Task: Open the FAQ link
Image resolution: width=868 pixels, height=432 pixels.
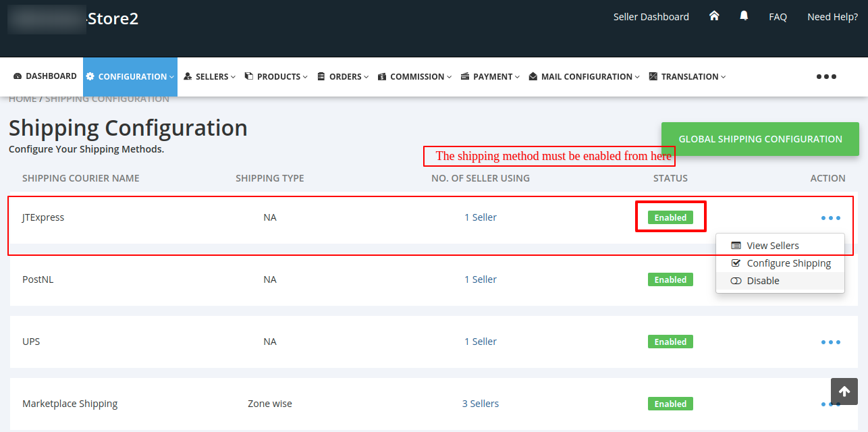Action: (x=778, y=17)
